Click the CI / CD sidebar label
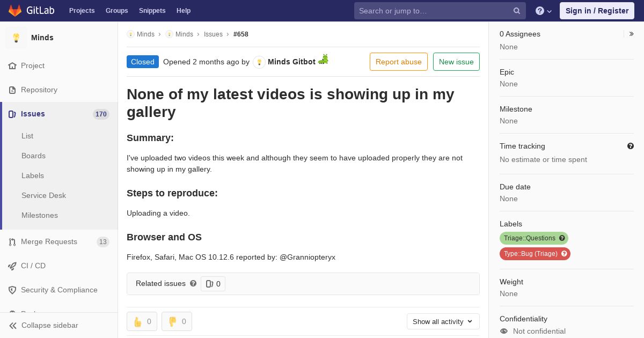 pos(33,266)
